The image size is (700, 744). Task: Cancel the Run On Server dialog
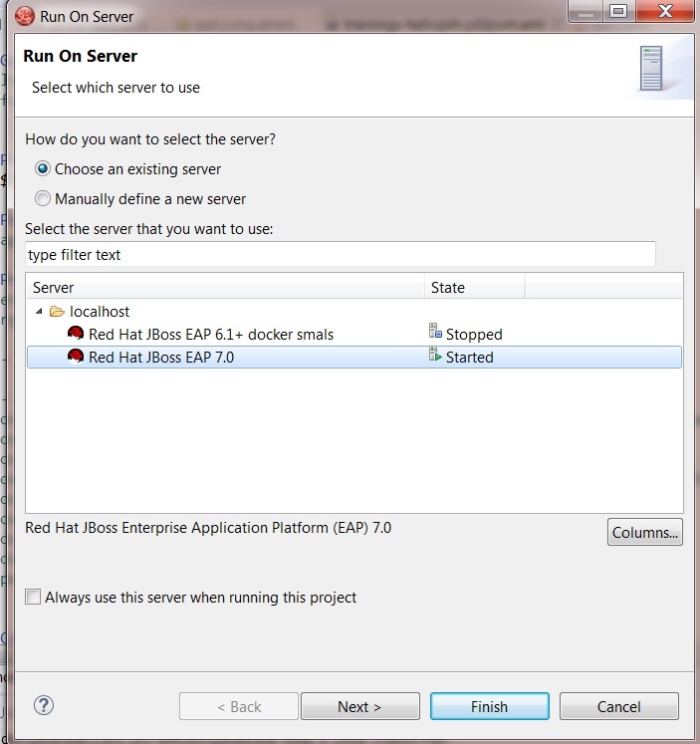coord(619,706)
